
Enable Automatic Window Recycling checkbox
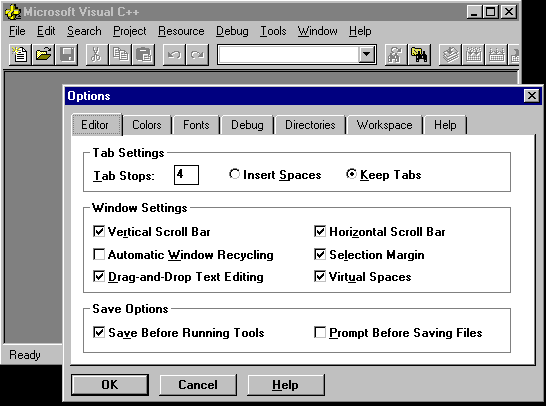point(99,254)
